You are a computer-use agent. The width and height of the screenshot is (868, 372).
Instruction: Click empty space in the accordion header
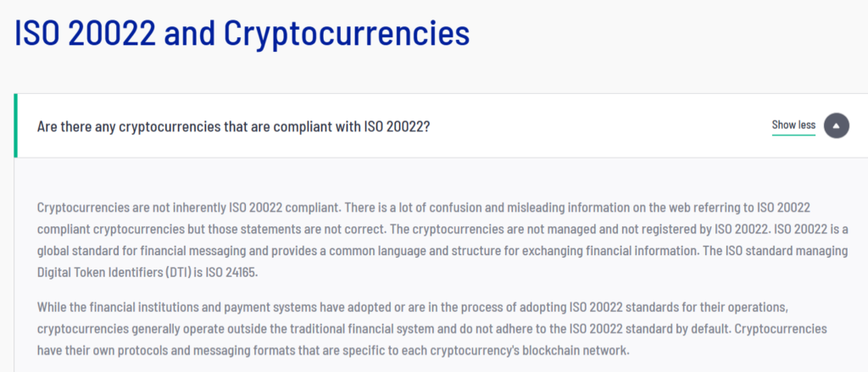coord(593,125)
